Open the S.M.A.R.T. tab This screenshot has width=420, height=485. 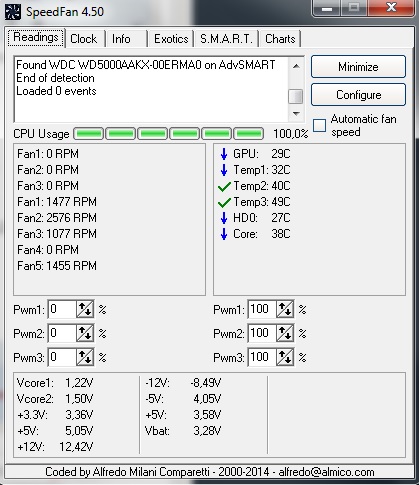226,39
